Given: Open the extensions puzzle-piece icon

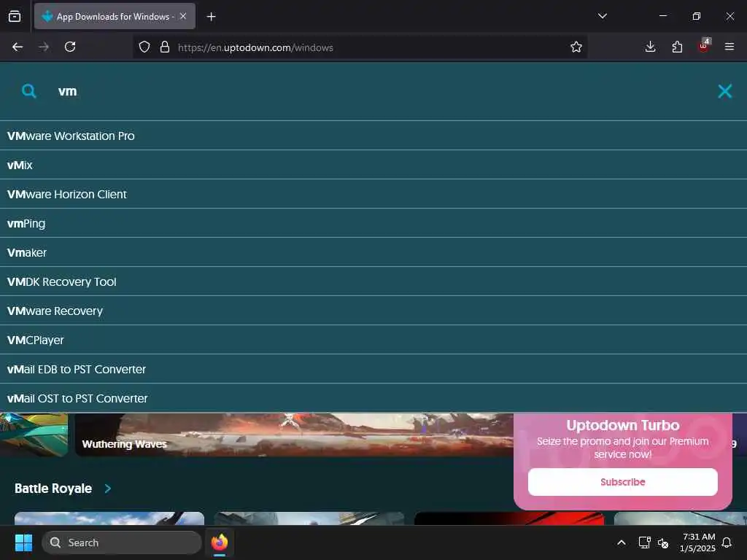Looking at the screenshot, I should (x=677, y=47).
